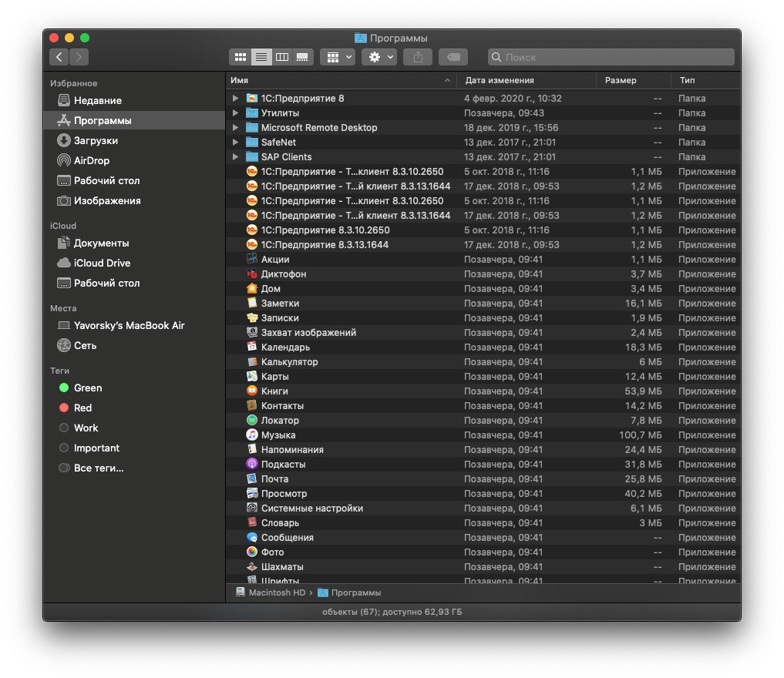Screen dimensions: 784x678
Task: Switch to column view
Action: 282,57
